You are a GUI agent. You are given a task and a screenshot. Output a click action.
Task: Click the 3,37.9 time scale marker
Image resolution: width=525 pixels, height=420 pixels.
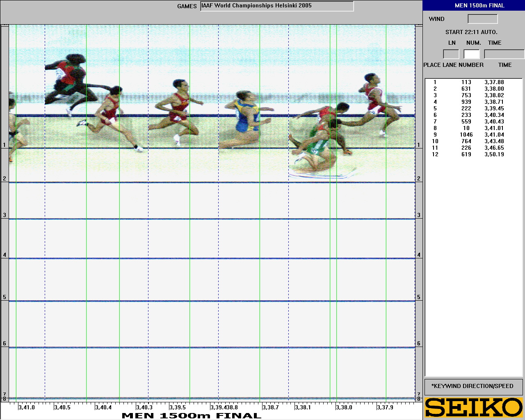[385, 407]
